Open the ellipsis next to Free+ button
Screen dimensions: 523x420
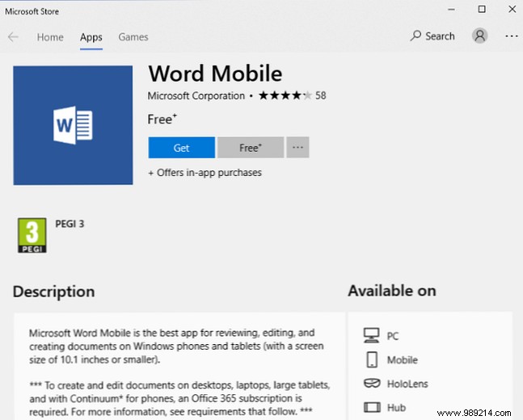(297, 147)
